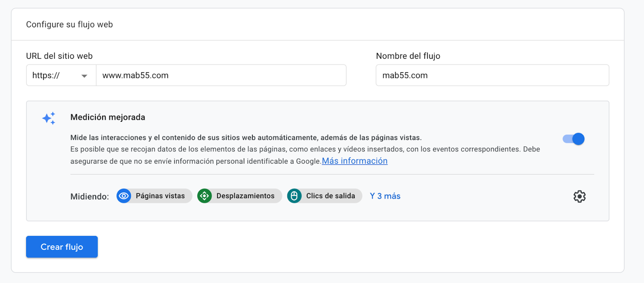The image size is (644, 283).
Task: Click the 'Medición mejorada' heading
Action: pos(108,117)
